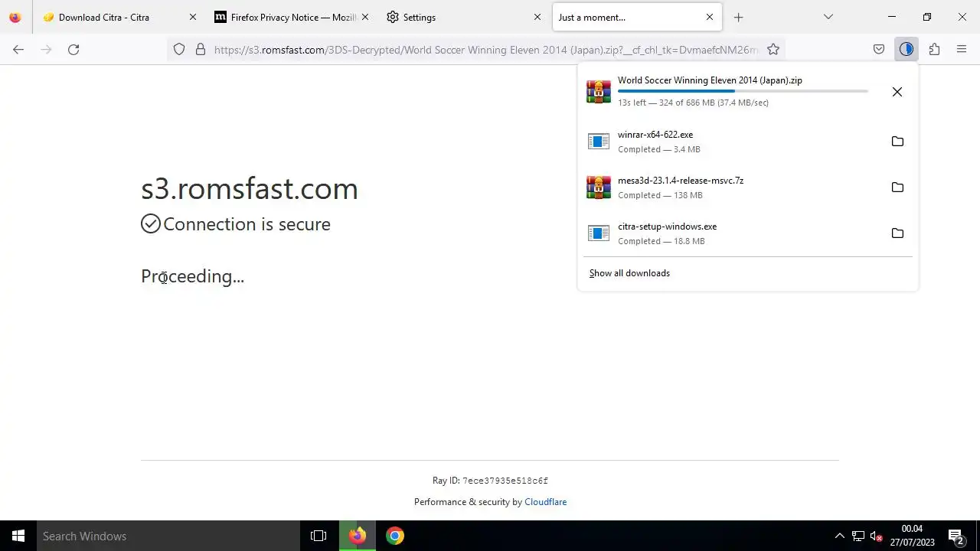Click the forward navigation arrow
980x551 pixels.
click(x=46, y=49)
